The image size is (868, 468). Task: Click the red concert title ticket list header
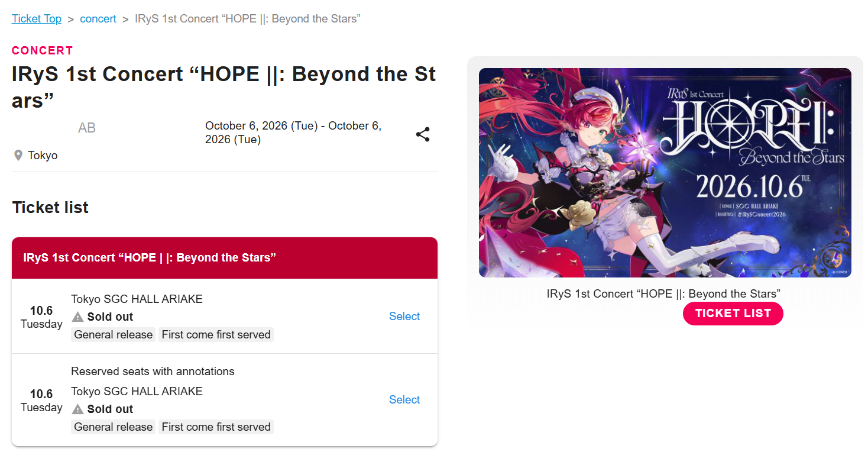(x=225, y=258)
